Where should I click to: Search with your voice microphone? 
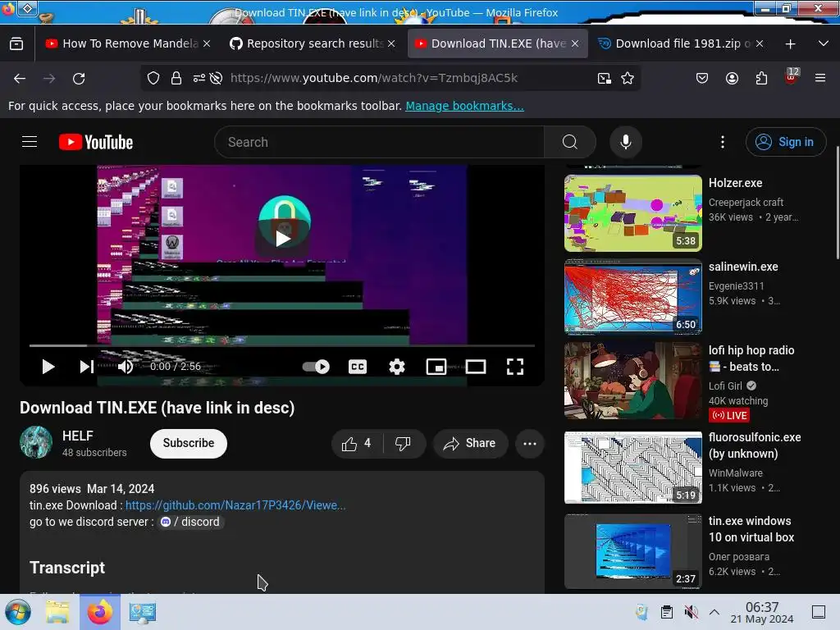pos(626,142)
